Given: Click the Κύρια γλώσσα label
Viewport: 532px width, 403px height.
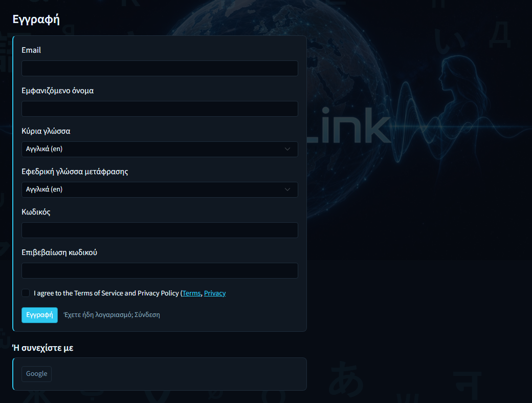Looking at the screenshot, I should tap(46, 131).
